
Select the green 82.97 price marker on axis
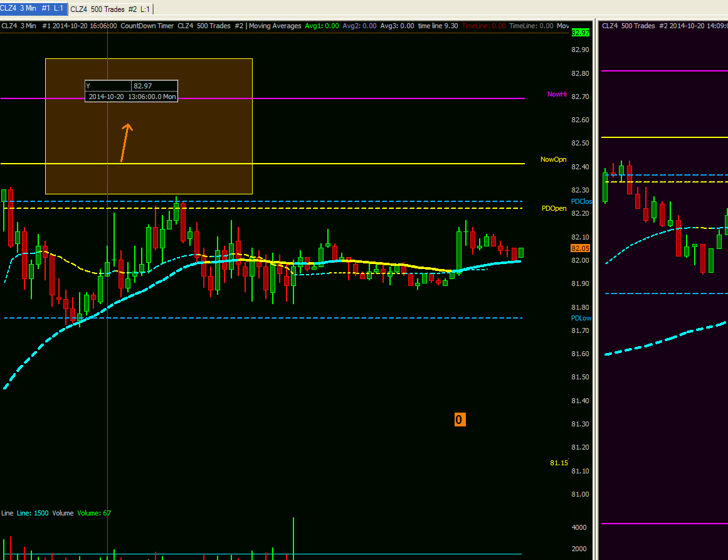(581, 33)
